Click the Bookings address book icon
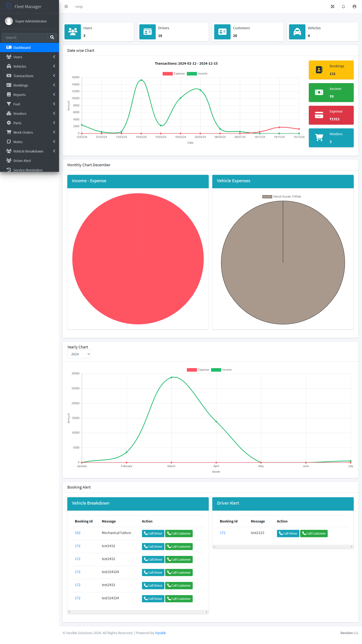 319,70
